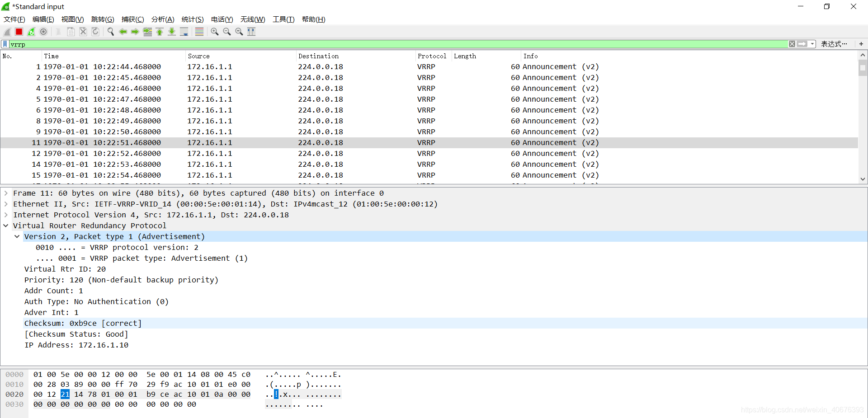Add a filter button with plus icon

tap(861, 44)
